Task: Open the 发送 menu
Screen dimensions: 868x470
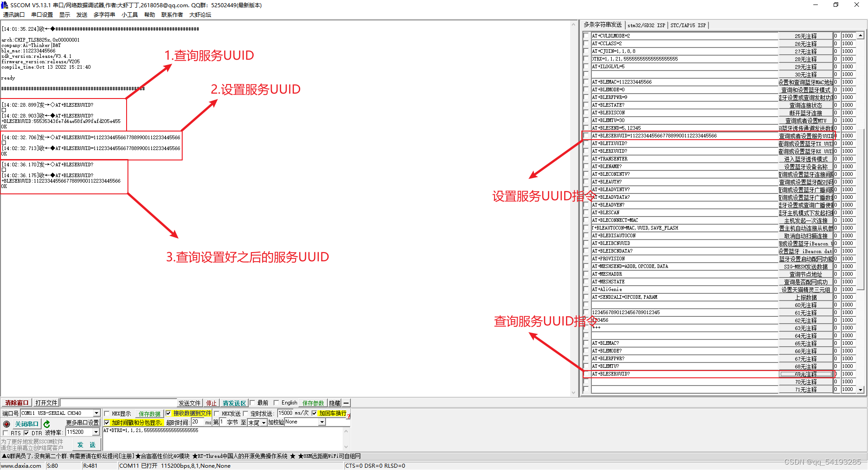Action: coord(82,15)
